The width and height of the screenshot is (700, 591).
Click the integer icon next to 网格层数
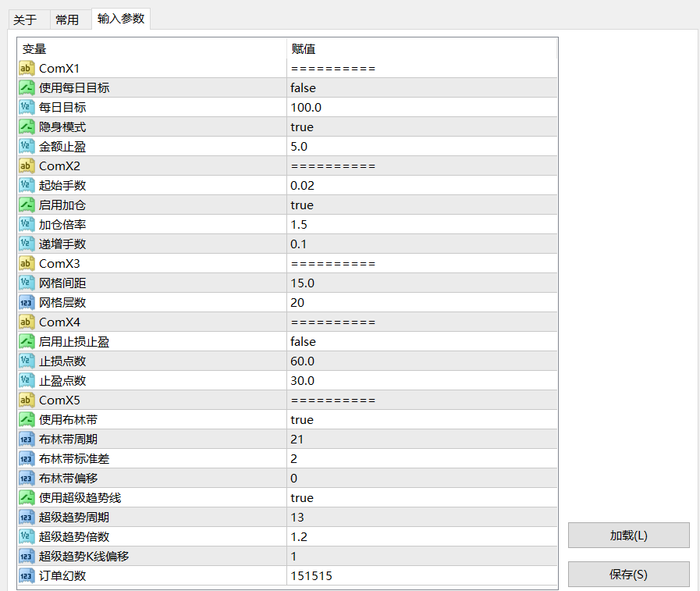[x=27, y=303]
